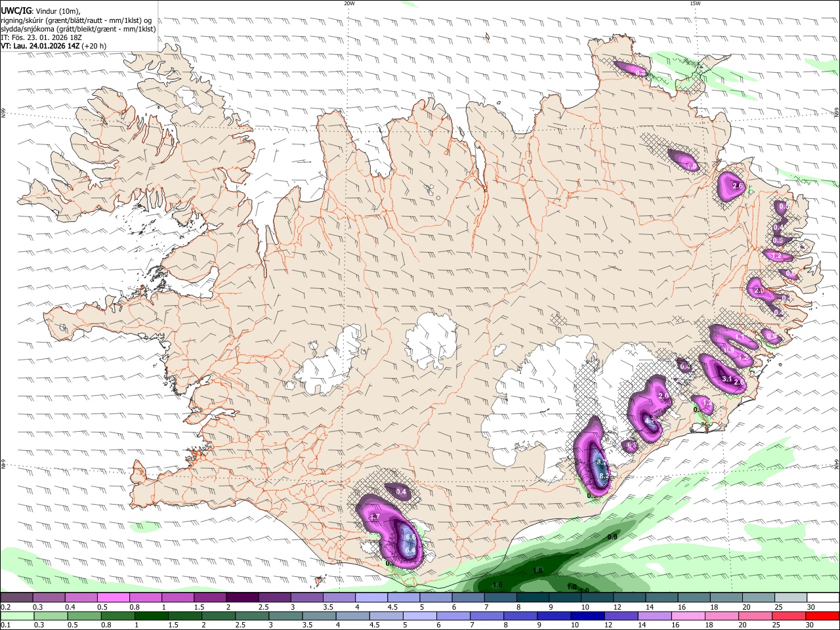Click the '20W' longitude label
Image resolution: width=840 pixels, height=630 pixels.
[350, 3]
